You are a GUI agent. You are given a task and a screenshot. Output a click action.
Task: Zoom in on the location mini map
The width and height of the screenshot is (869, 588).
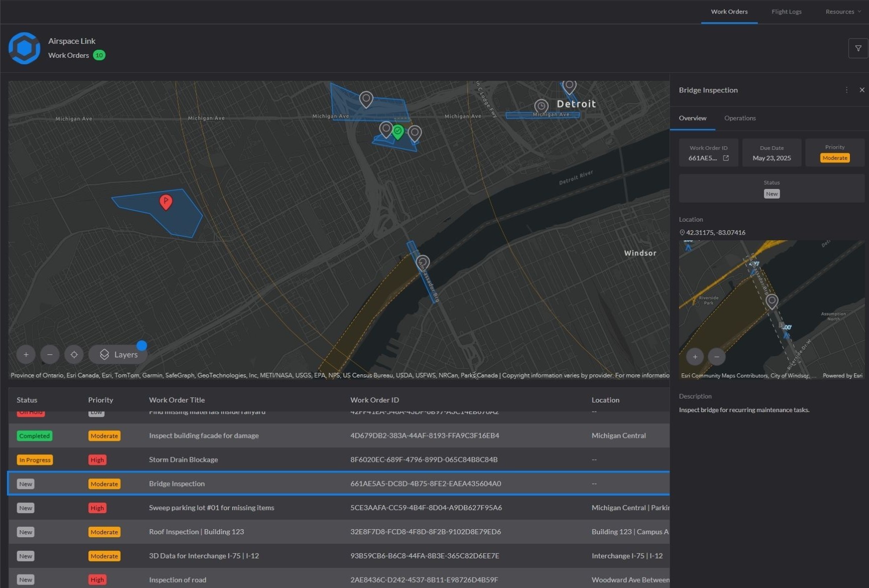point(695,357)
